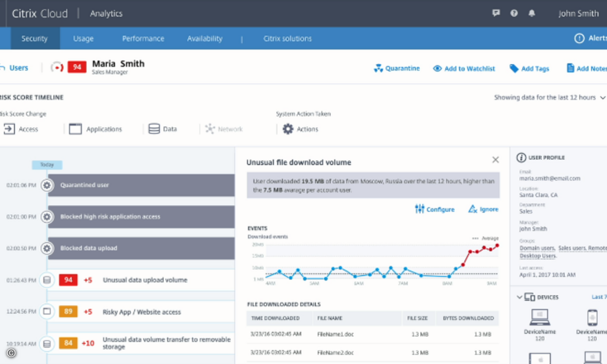The width and height of the screenshot is (607, 364).
Task: Click the last red point on download chart
Action: tap(497, 246)
